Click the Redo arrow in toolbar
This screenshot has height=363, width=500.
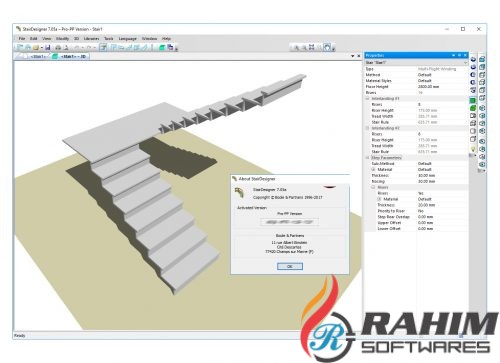tap(89, 48)
